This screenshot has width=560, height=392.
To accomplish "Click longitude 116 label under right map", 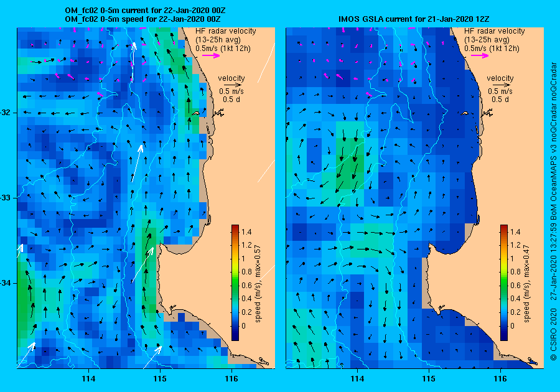I will tap(500, 379).
